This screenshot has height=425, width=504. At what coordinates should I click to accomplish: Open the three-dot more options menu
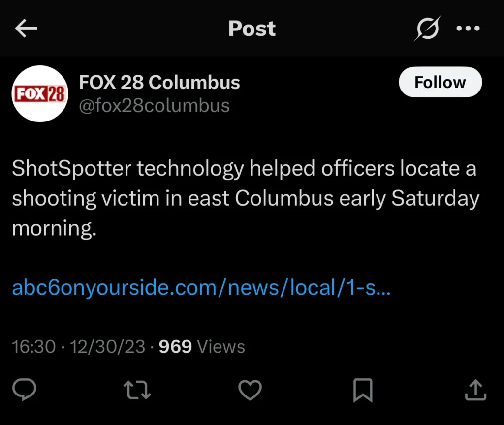click(468, 29)
